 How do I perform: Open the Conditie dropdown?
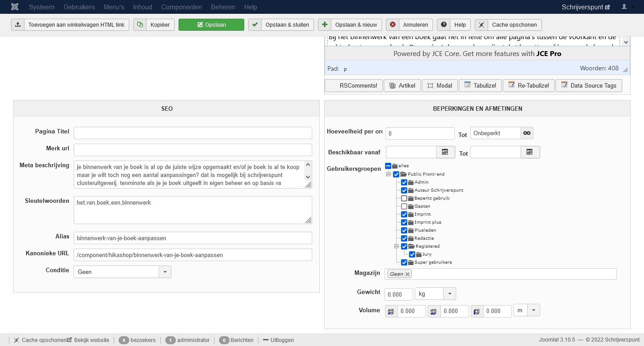pyautogui.click(x=165, y=272)
